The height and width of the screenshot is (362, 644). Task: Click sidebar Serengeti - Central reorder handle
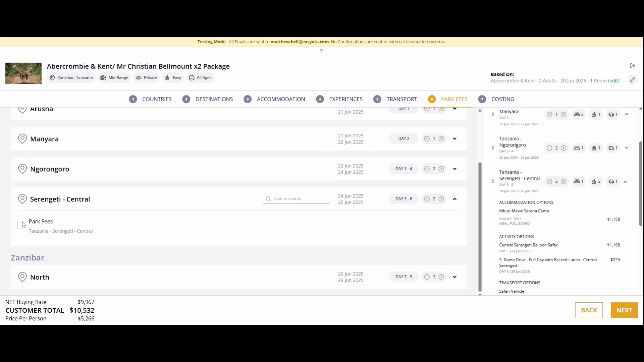point(493,181)
